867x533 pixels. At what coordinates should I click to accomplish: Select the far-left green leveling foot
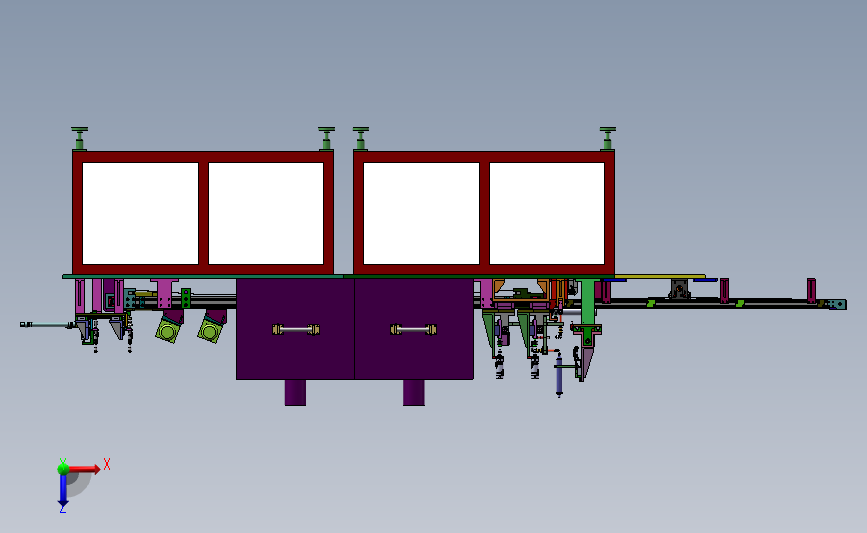(80, 138)
